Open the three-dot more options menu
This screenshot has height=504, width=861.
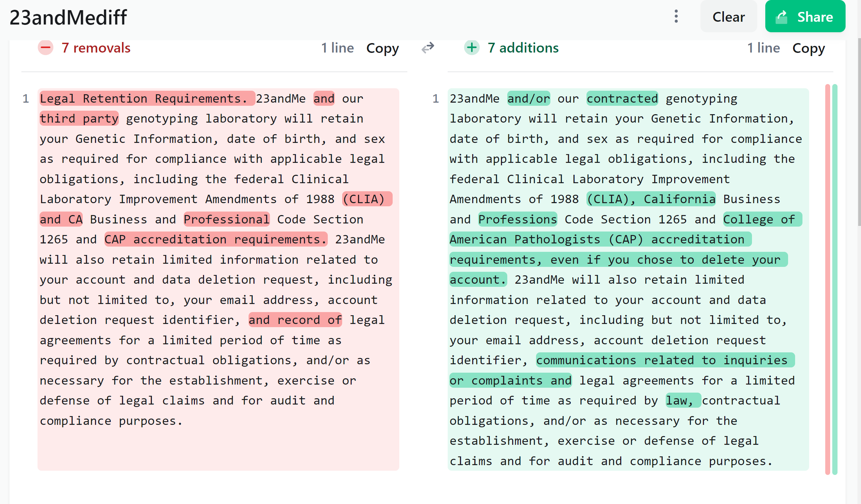[x=676, y=16]
